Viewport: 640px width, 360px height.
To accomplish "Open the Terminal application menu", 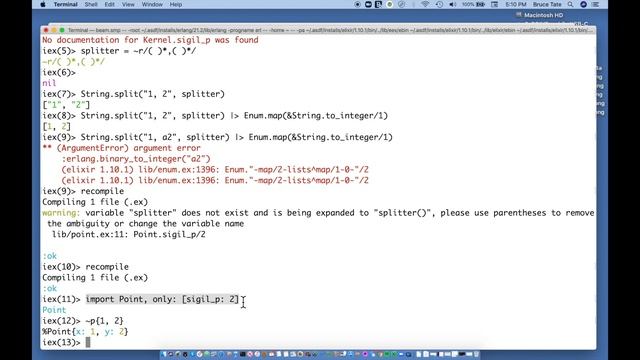I will pos(65,4).
